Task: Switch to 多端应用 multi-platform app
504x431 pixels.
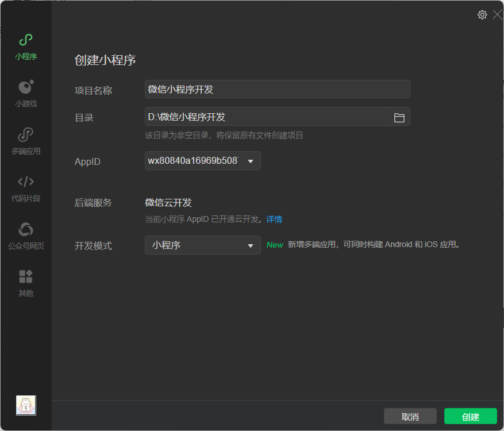Action: click(26, 141)
